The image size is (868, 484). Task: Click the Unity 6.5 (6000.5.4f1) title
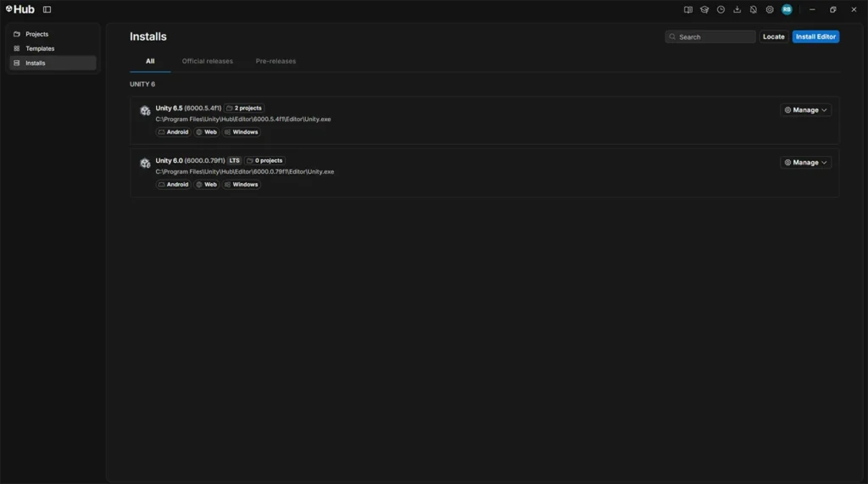(x=188, y=108)
